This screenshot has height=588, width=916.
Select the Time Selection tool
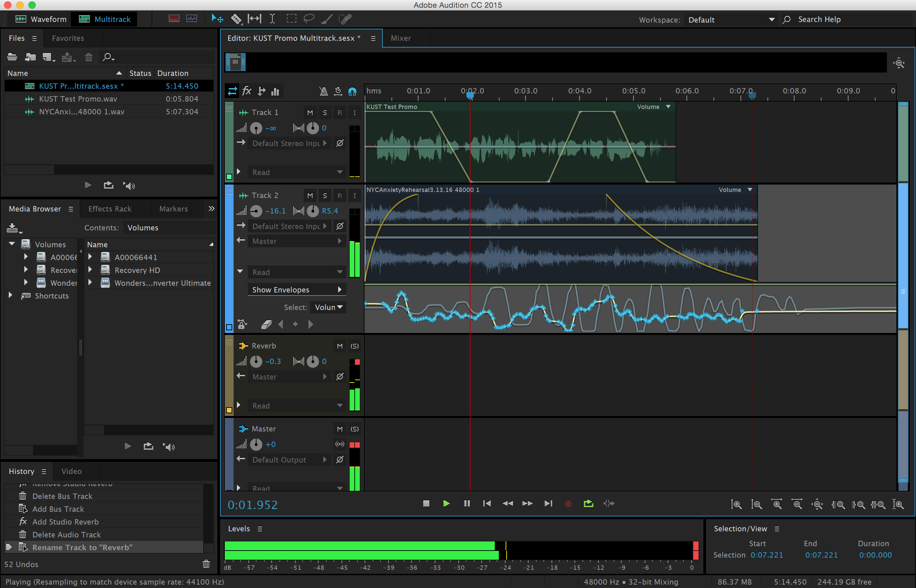click(x=272, y=19)
